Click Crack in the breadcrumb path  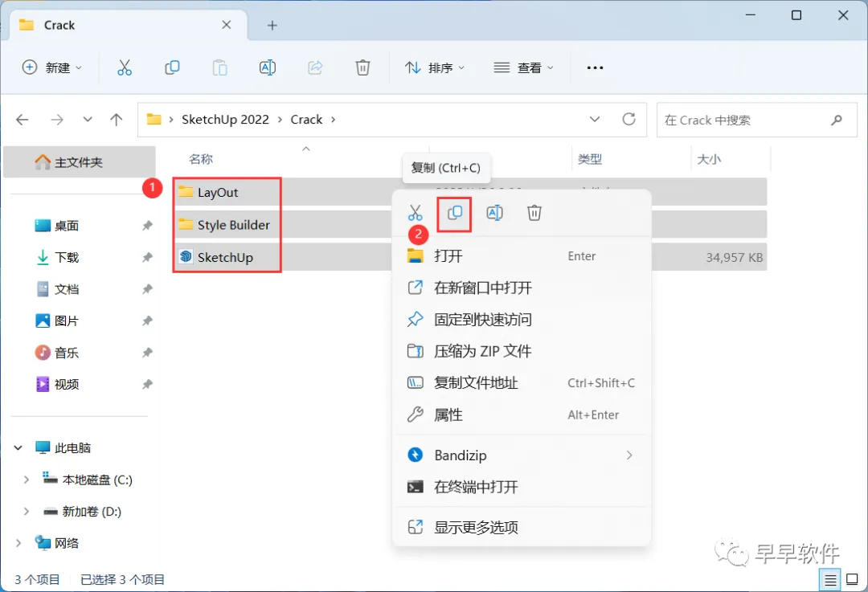click(306, 120)
